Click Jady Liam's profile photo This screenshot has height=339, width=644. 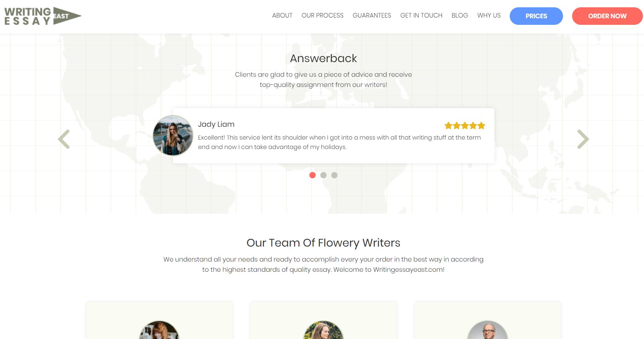pos(173,136)
